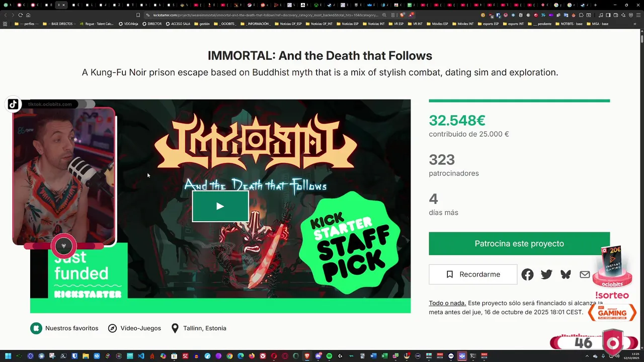Image resolution: width=644 pixels, height=362 pixels.
Task: Share project on Facebook
Action: [x=527, y=275]
